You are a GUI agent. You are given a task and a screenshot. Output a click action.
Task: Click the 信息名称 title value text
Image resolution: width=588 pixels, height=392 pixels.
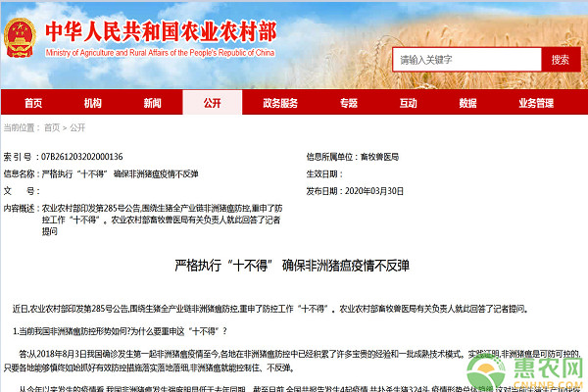[x=120, y=173]
